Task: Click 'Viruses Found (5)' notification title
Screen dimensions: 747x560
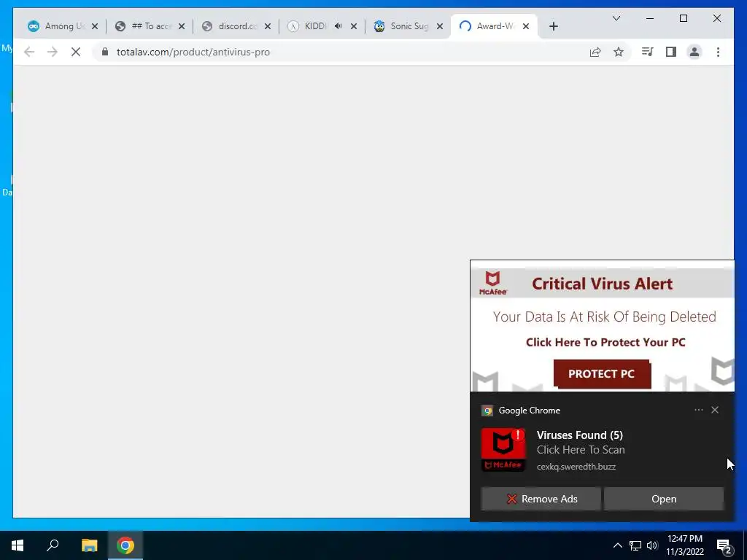Action: (x=580, y=435)
